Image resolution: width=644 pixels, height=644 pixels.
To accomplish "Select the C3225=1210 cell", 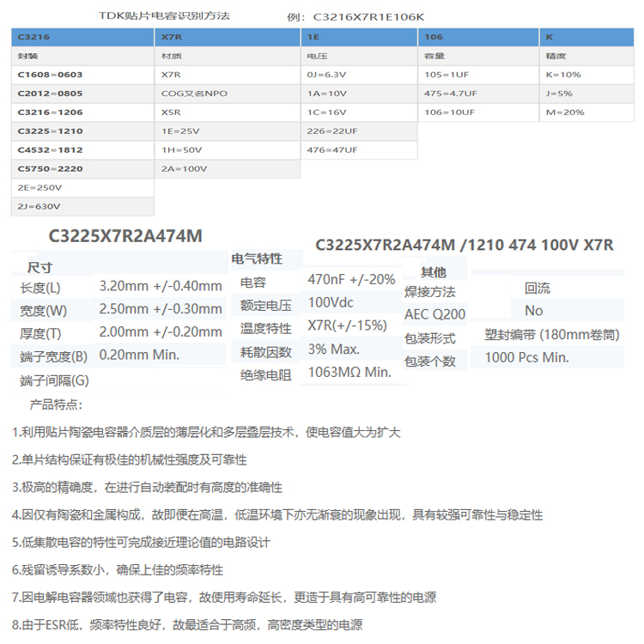I will [x=82, y=131].
